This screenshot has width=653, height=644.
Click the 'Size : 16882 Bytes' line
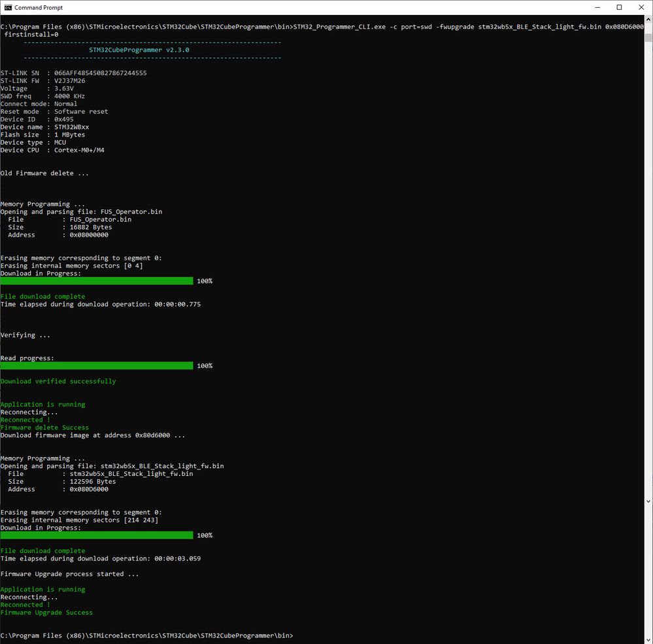pyautogui.click(x=60, y=227)
